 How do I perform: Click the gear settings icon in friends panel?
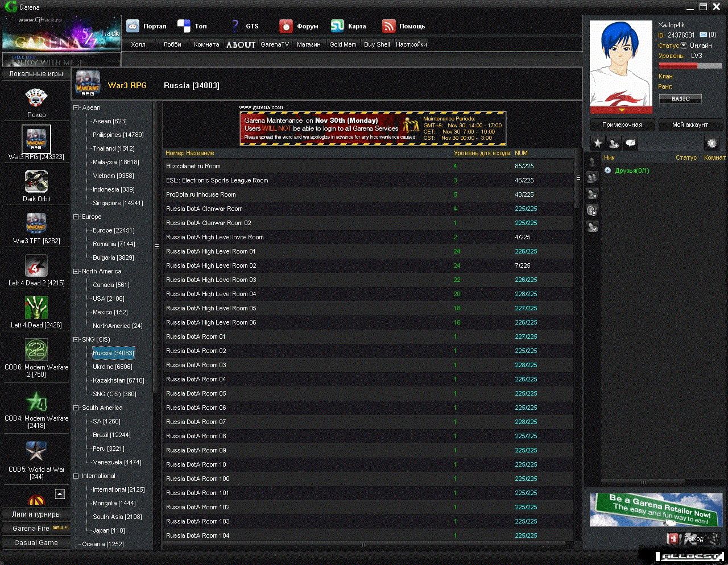(712, 143)
